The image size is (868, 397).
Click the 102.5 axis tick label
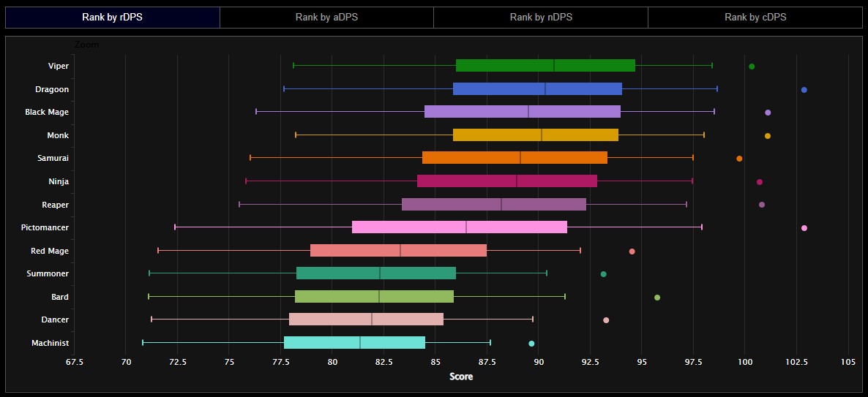[x=796, y=362]
